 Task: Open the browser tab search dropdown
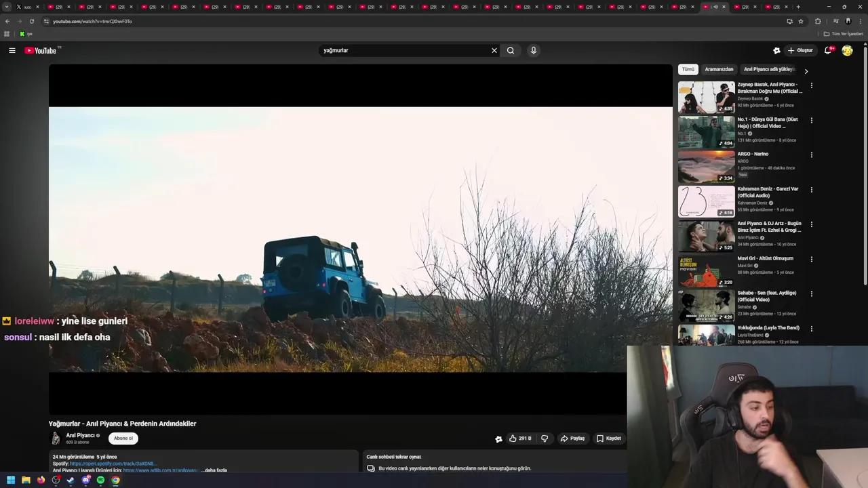tap(7, 7)
